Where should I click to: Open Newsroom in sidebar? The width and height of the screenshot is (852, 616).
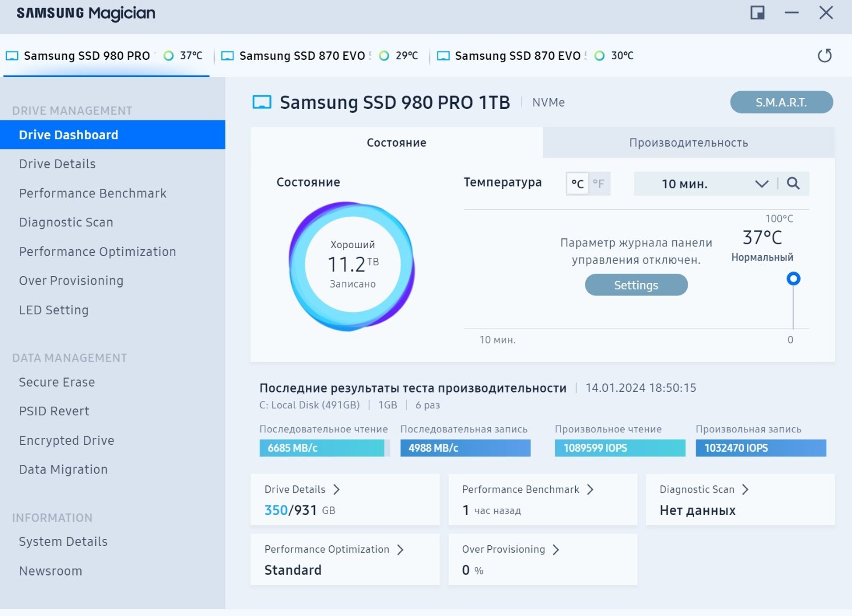(x=51, y=571)
